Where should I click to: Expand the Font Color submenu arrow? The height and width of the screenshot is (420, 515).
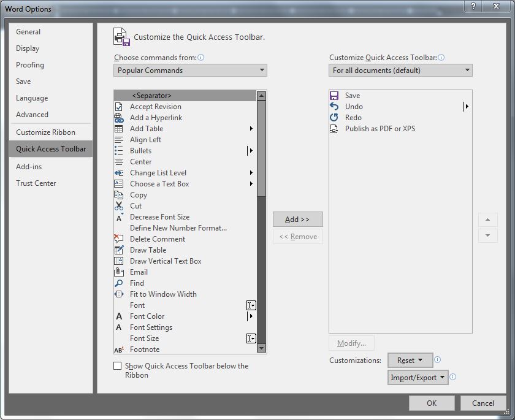click(x=251, y=316)
